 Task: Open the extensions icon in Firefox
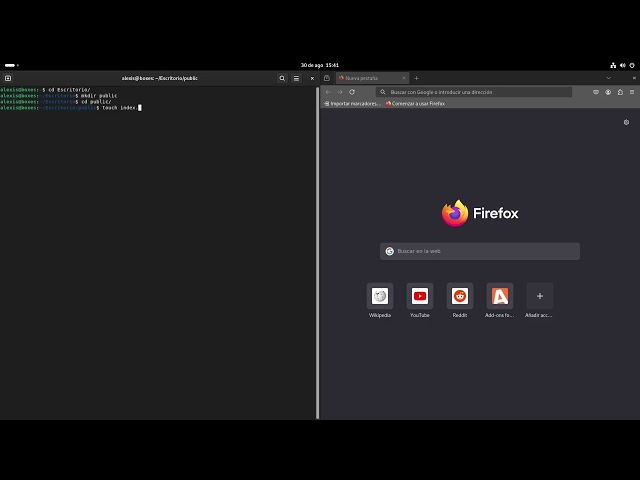[620, 92]
